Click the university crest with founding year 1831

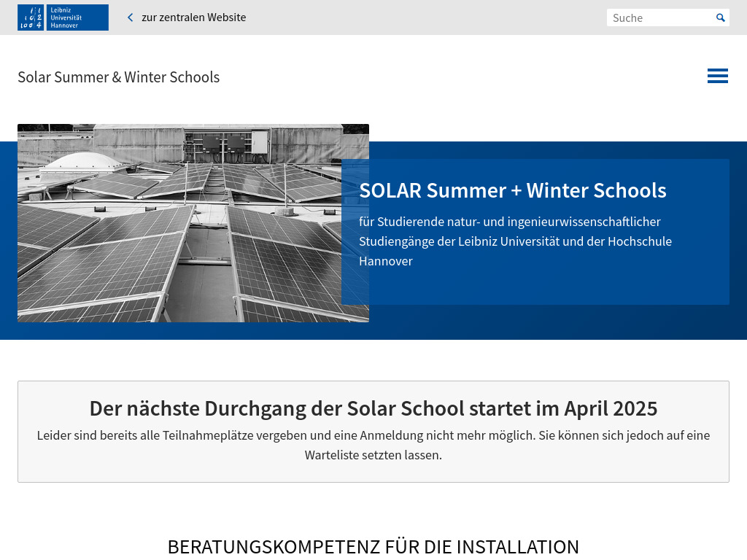click(x=30, y=17)
